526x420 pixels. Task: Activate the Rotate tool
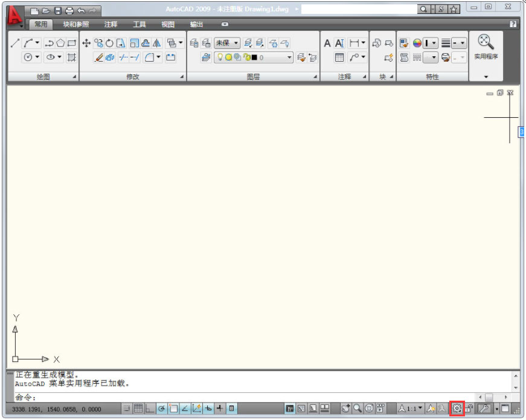pos(109,42)
